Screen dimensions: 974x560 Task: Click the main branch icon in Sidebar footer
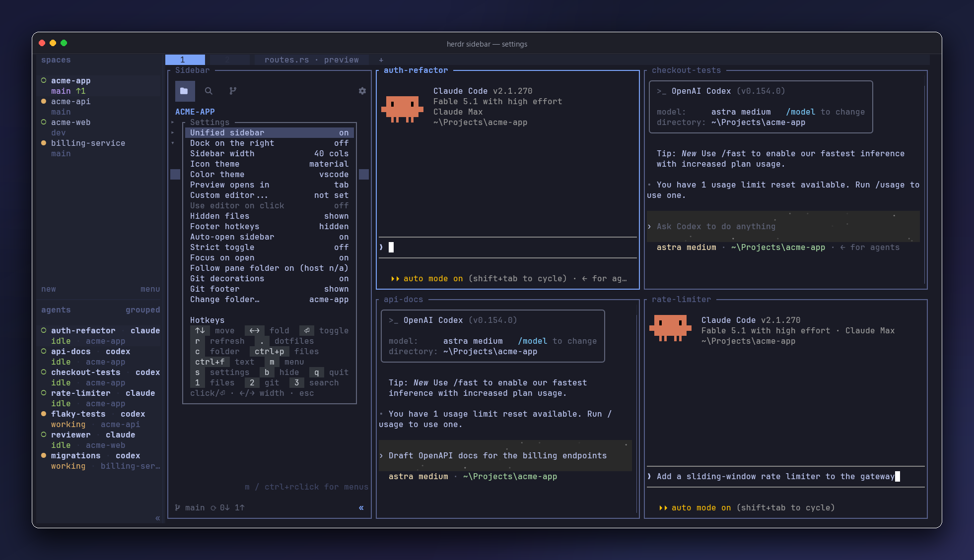[178, 507]
